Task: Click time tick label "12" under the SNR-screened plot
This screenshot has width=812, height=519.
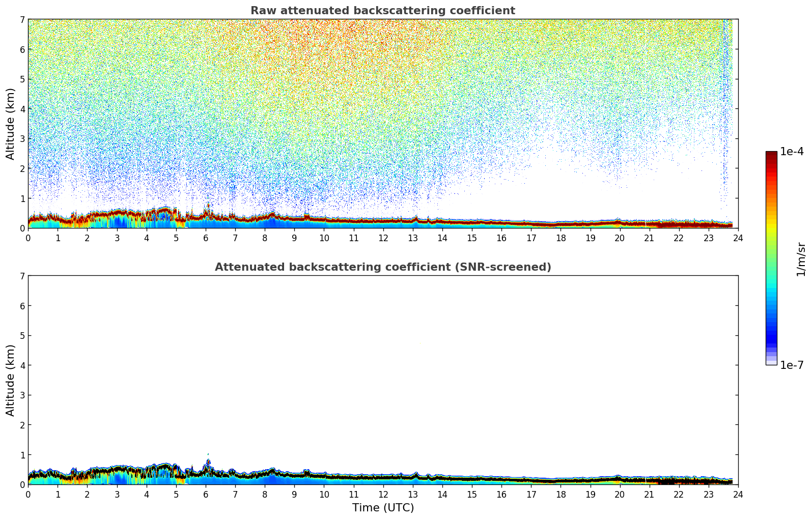Action: 383,494
